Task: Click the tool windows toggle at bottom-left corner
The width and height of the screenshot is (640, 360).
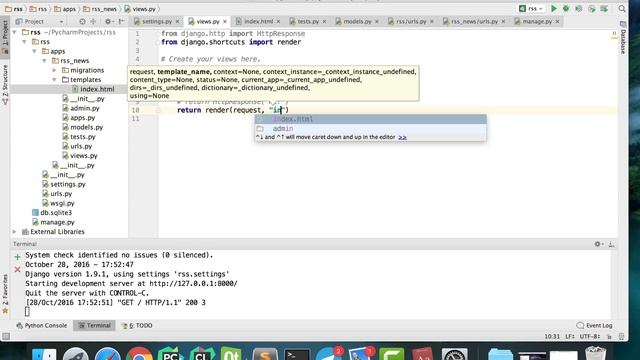Action: click(6, 336)
